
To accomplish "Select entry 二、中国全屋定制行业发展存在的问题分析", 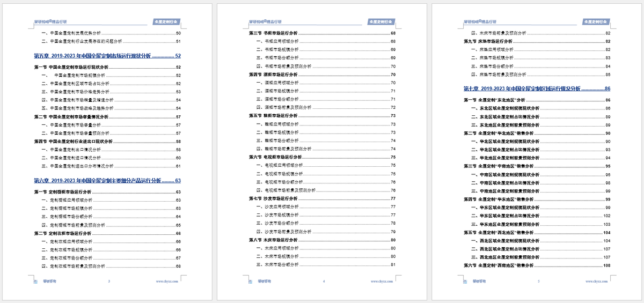I will [x=111, y=41].
